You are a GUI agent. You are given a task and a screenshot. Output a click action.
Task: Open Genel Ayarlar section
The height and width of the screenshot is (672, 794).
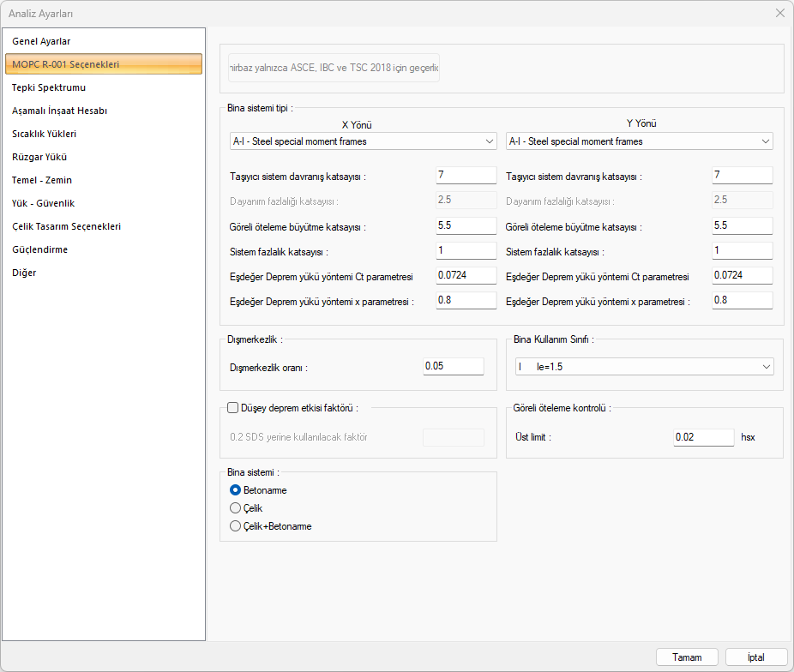[x=41, y=41]
